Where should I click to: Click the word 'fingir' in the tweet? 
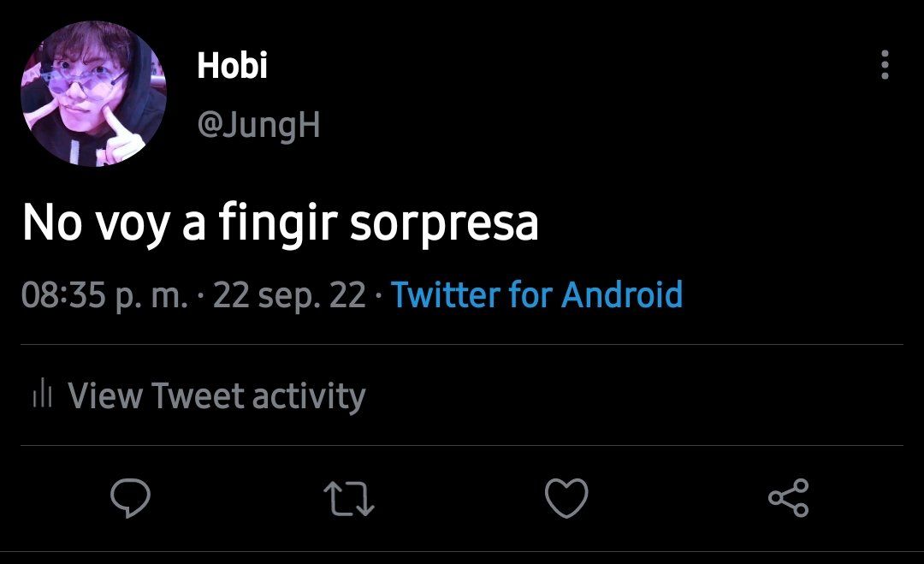pyautogui.click(x=278, y=223)
